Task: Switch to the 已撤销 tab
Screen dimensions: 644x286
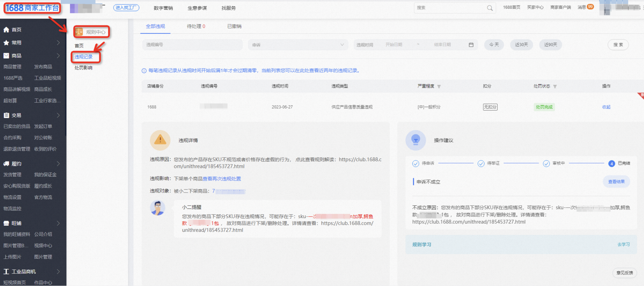Action: click(234, 26)
